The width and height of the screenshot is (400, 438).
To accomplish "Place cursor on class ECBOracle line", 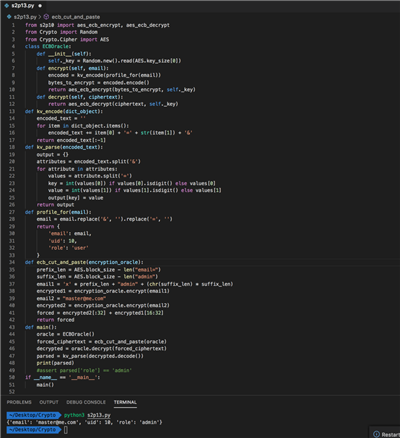I will tap(48, 46).
